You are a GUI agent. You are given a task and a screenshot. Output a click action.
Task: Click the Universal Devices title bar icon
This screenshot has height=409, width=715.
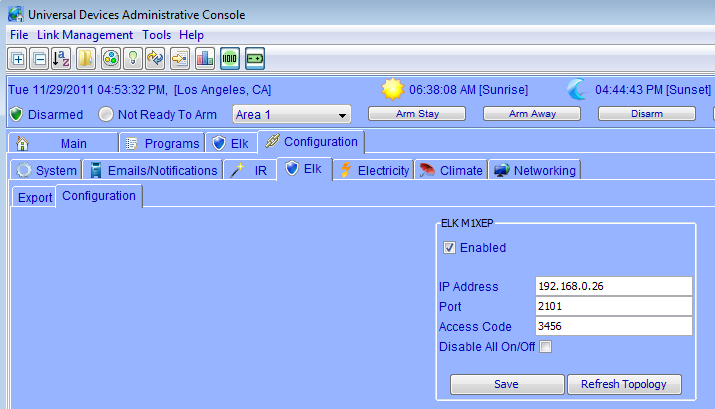[x=16, y=14]
